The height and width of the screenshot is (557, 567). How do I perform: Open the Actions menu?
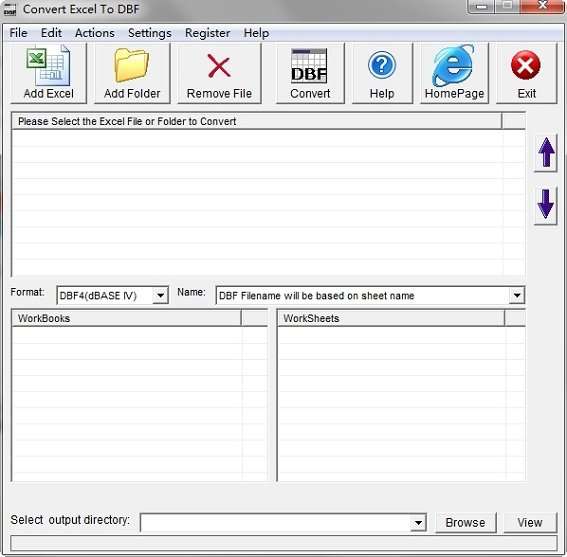pyautogui.click(x=95, y=33)
